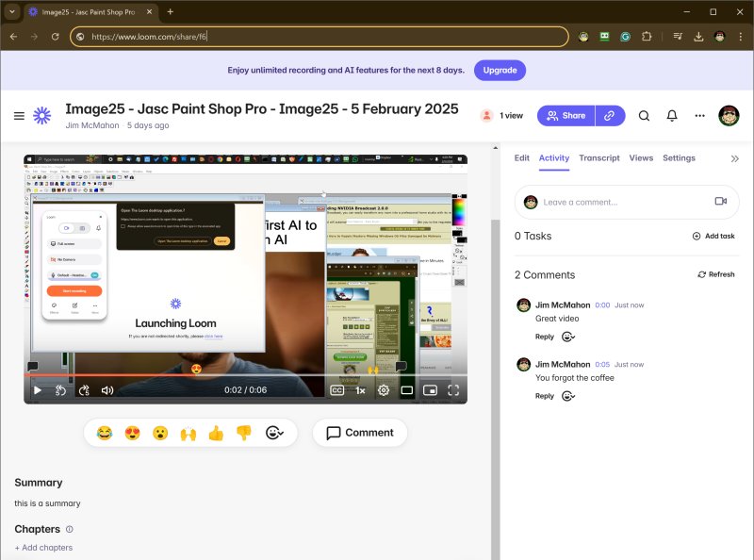Click the Jim McMahon author name
The width and height of the screenshot is (754, 560).
tap(92, 125)
